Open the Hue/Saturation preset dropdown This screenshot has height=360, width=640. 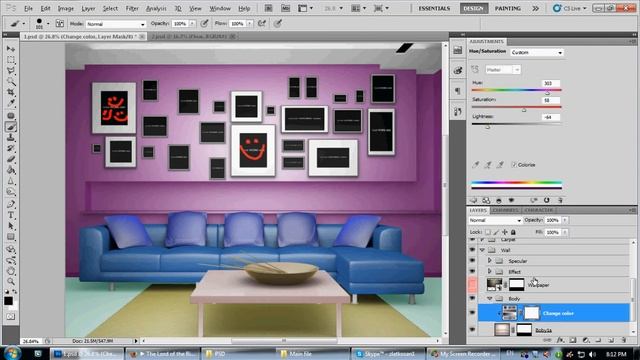click(x=537, y=53)
